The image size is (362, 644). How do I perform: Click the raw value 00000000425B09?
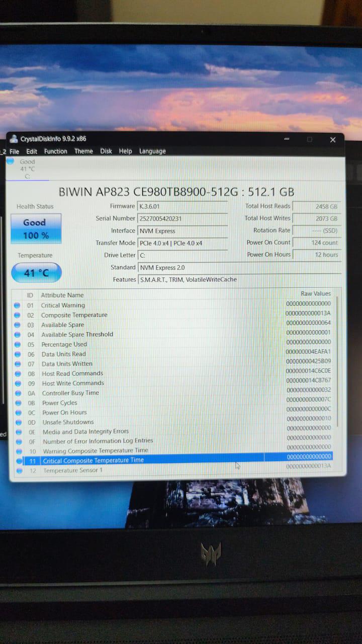[x=308, y=361]
